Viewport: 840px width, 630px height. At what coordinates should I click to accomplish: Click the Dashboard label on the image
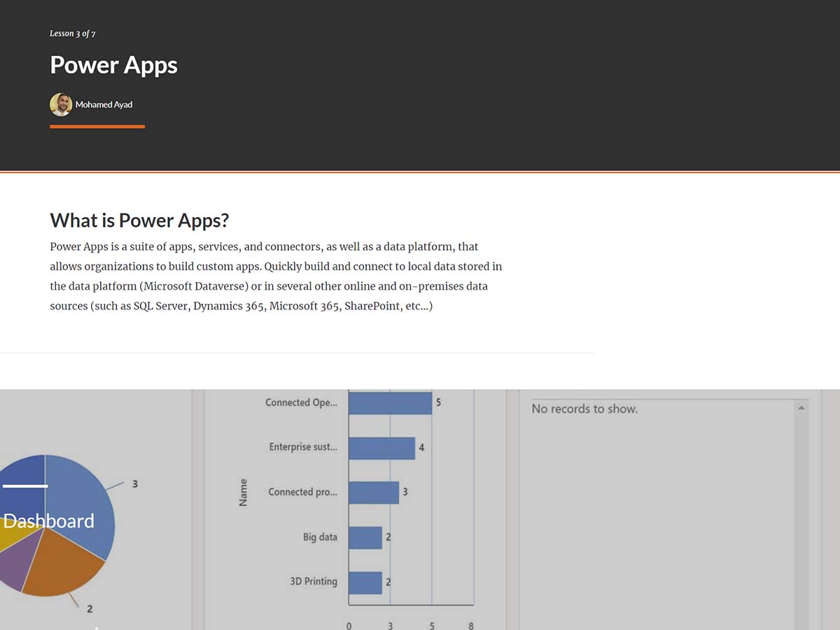click(x=48, y=521)
